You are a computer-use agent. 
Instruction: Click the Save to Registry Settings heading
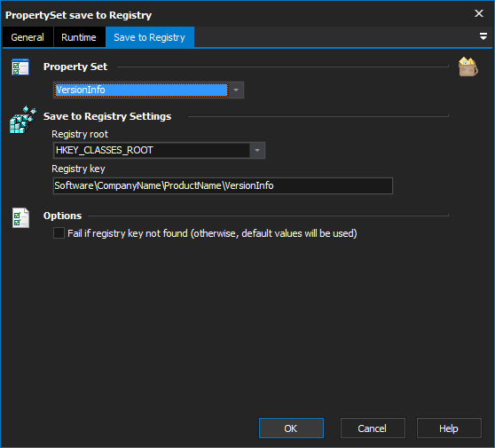coord(107,116)
